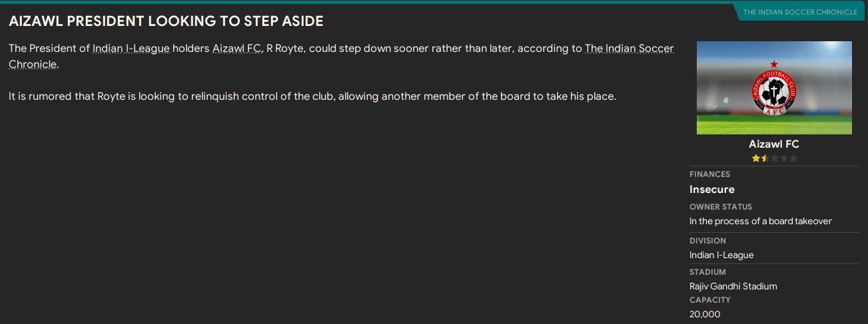Click the Insecure finances status

point(711,190)
